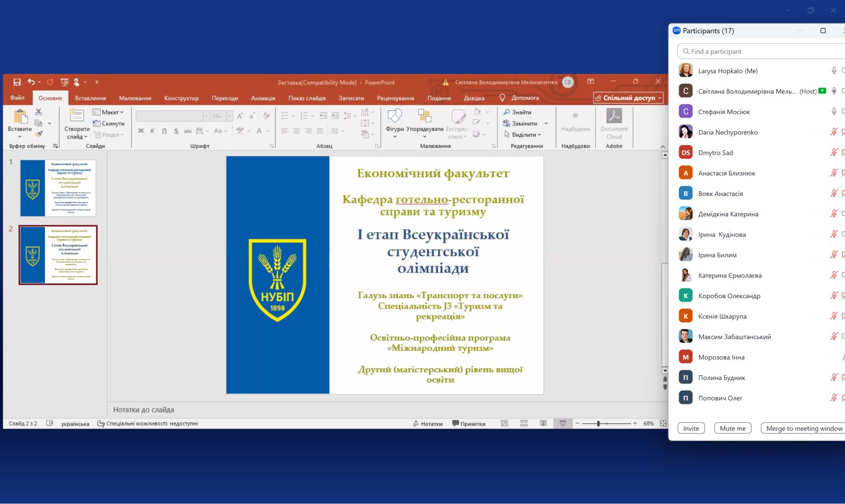845x504 pixels.
Task: Toggle touch/mouse mode in quick access toolbar
Action: point(77,82)
